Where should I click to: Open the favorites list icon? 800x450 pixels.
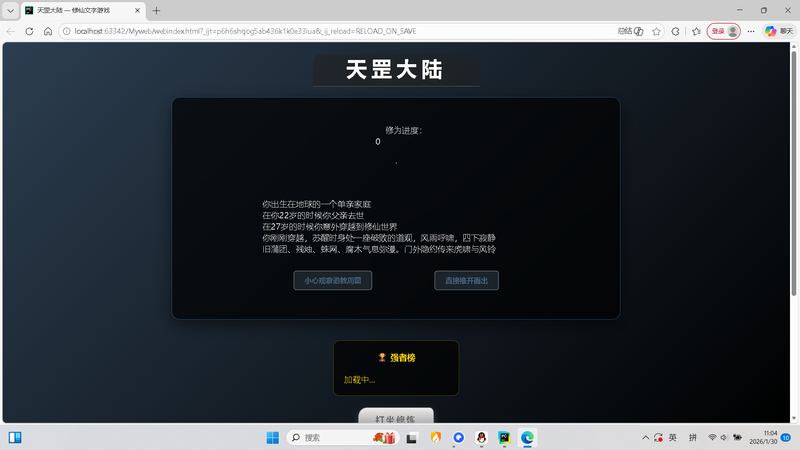[x=696, y=31]
